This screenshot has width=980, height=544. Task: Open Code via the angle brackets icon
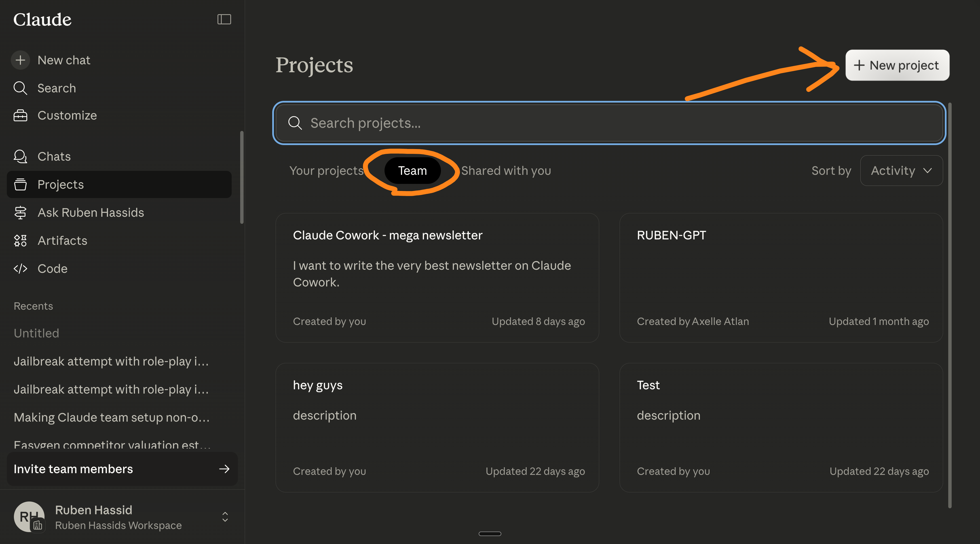click(20, 269)
